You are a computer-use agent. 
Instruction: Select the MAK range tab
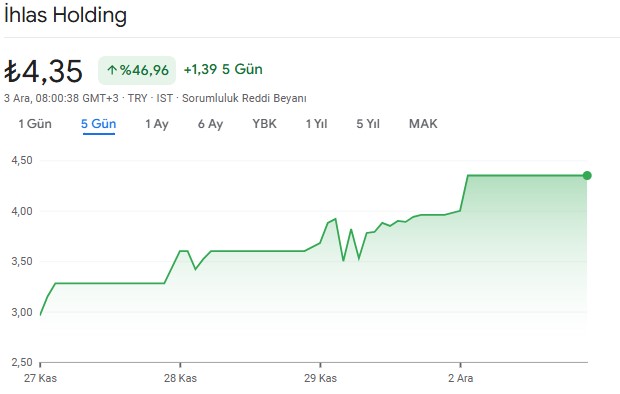tap(423, 124)
